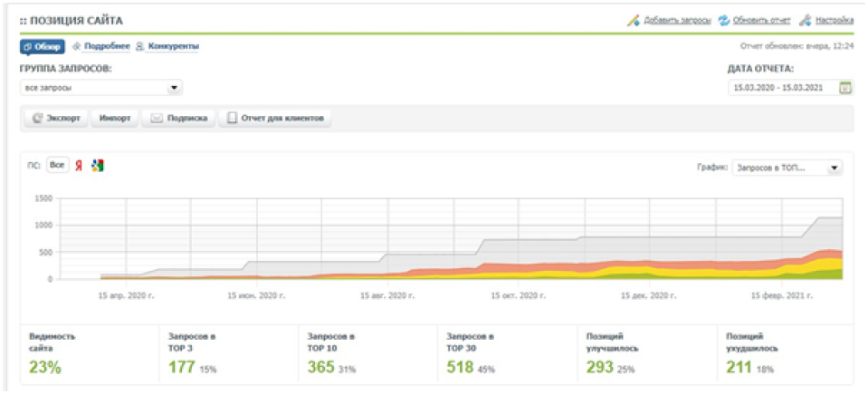
Task: Click the Yandex search engine filter icon
Action: tap(80, 166)
